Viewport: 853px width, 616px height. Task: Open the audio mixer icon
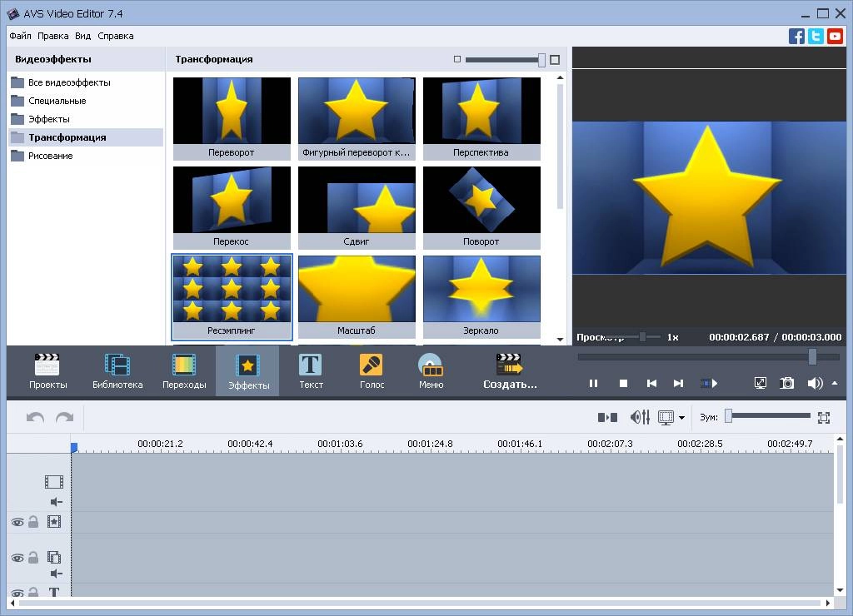(640, 418)
